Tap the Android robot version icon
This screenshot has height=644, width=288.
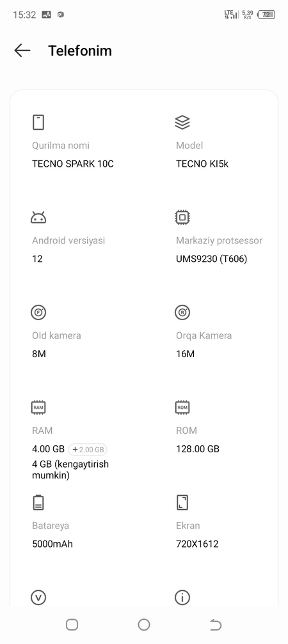point(38,217)
